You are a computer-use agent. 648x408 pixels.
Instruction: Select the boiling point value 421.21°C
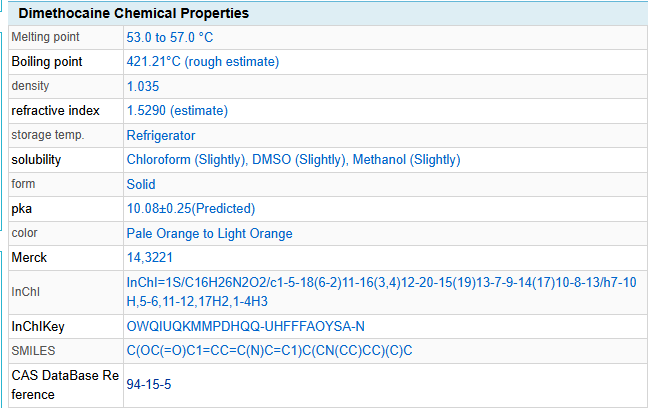coord(202,61)
